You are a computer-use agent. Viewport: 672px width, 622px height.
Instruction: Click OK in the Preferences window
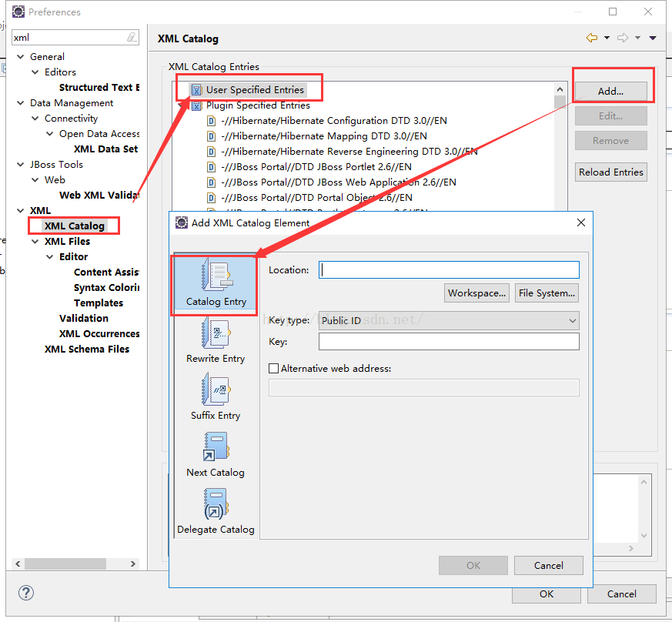(x=547, y=594)
